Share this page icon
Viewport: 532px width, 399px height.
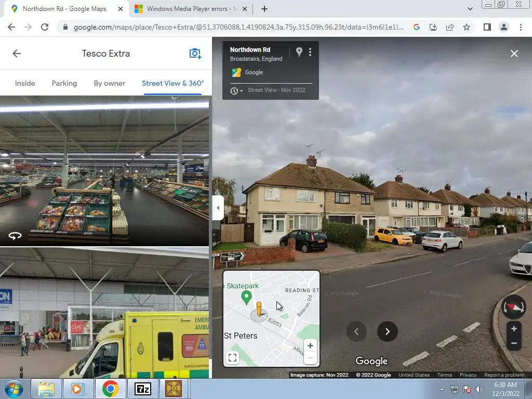(450, 27)
